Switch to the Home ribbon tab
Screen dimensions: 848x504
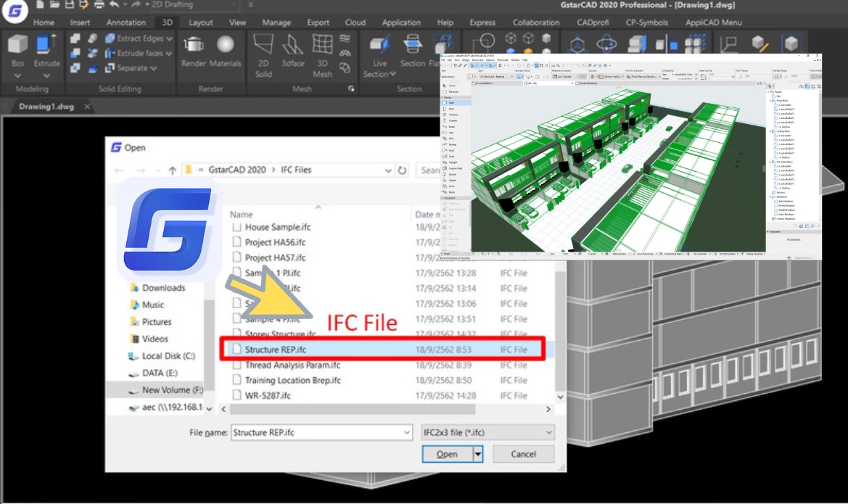click(x=44, y=22)
